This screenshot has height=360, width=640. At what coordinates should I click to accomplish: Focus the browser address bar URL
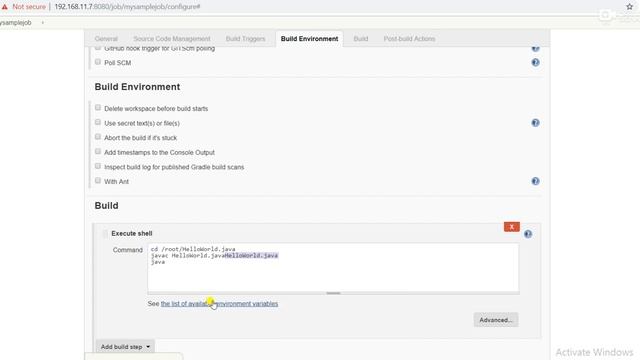pos(127,7)
